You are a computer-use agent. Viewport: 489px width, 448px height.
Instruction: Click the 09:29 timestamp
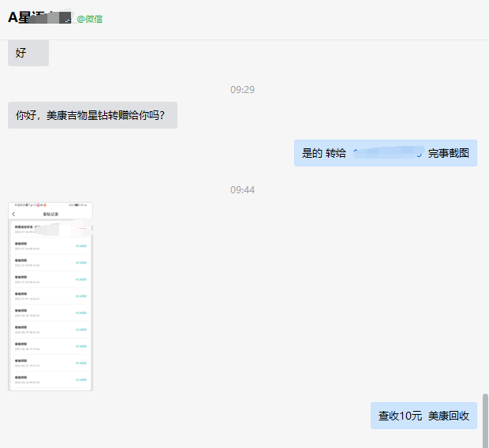click(242, 90)
